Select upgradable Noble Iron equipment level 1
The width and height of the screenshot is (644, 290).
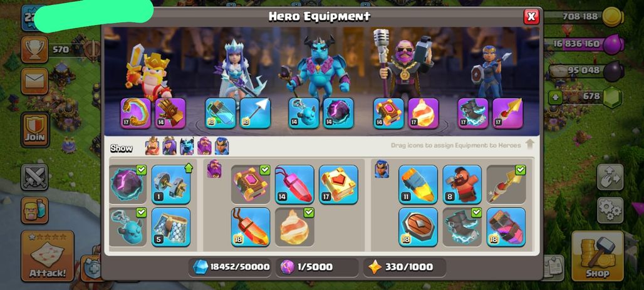171,184
